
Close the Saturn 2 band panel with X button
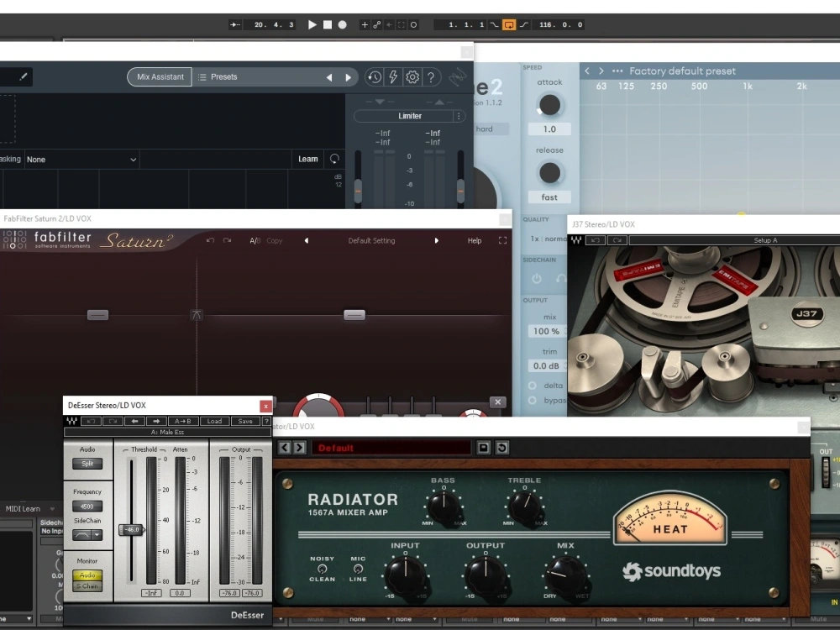click(497, 402)
